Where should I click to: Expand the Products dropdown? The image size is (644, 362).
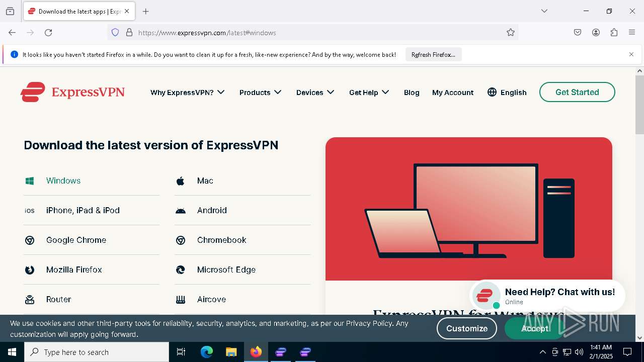pos(260,93)
